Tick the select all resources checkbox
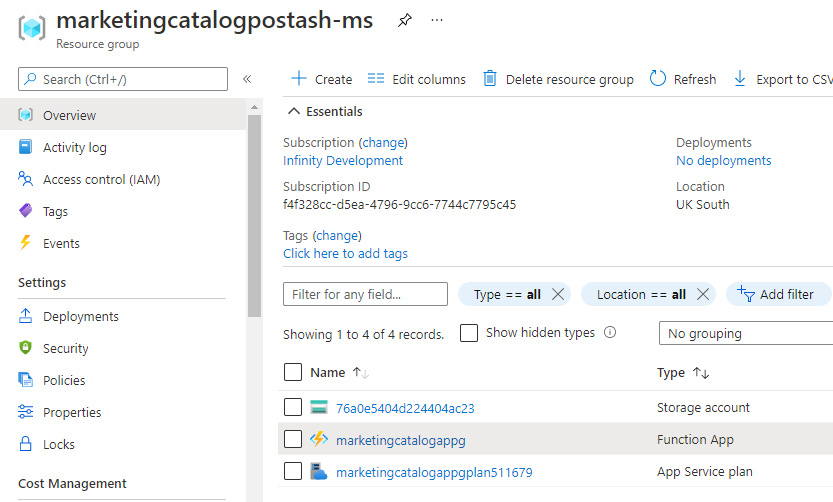Image resolution: width=833 pixels, height=502 pixels. coord(293,372)
